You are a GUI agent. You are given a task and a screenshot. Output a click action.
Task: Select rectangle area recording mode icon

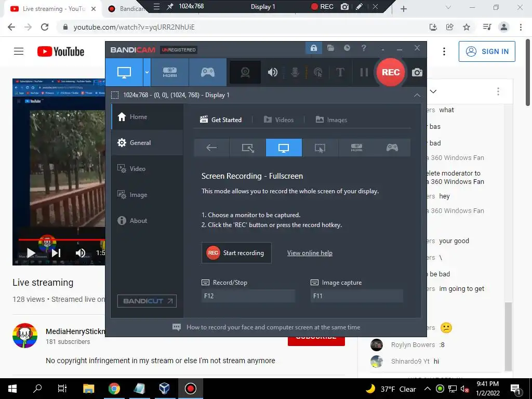(248, 148)
